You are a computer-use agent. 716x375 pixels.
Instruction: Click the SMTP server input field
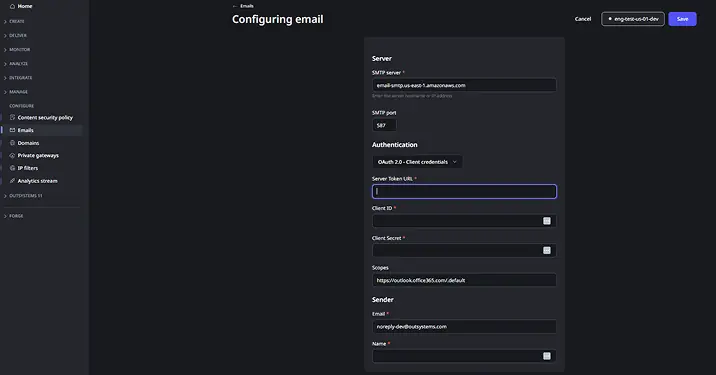464,85
